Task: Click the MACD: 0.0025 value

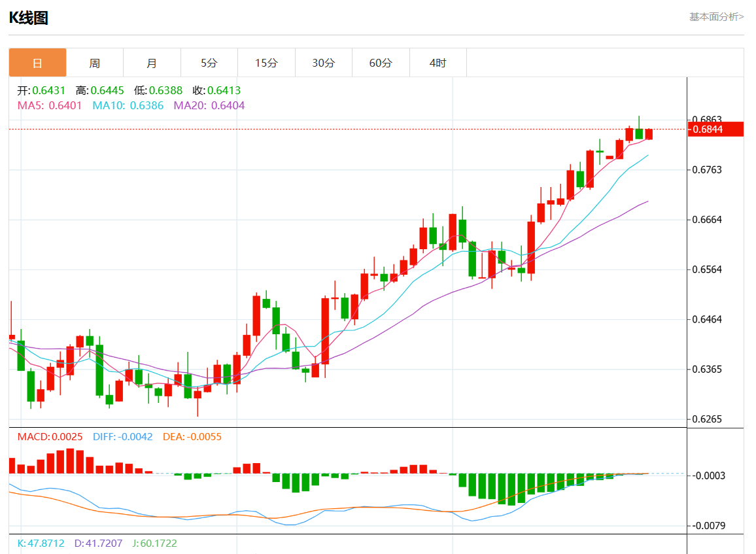Action: pyautogui.click(x=50, y=437)
